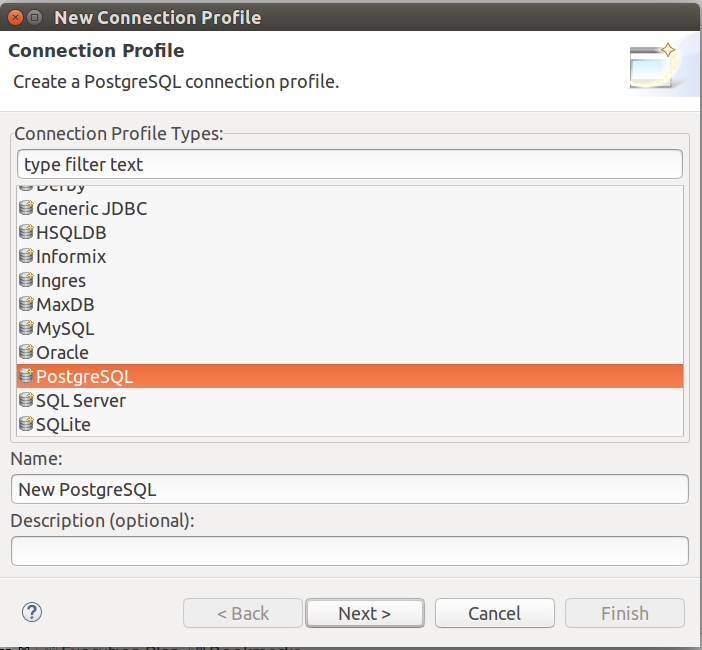Click the disabled Finish button

pos(625,613)
